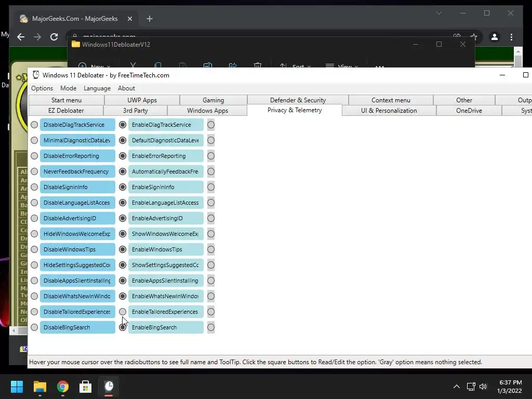Open network status tray icon

click(471, 387)
